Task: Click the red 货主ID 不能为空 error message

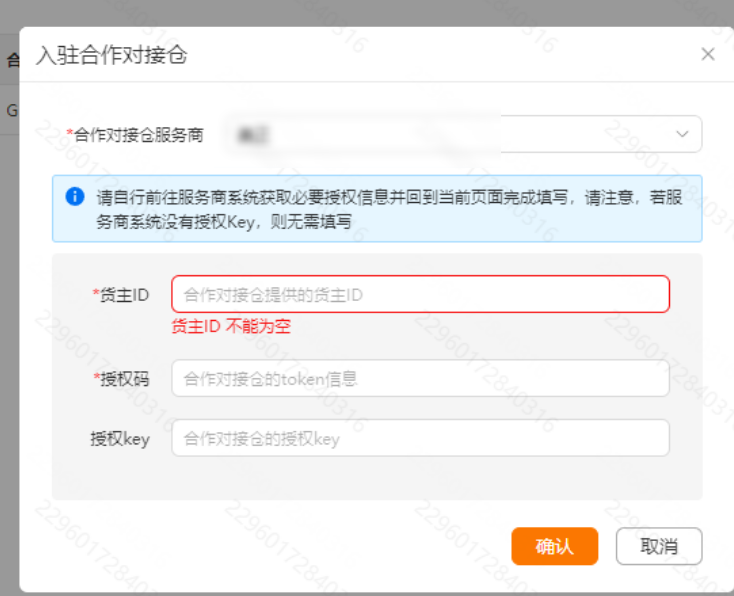Action: [x=231, y=326]
